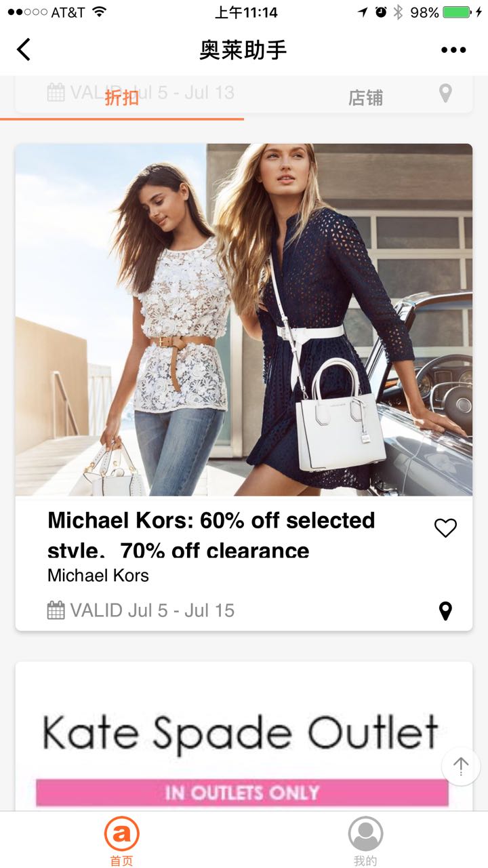
Task: Tap the gray location pin on top card
Action: coord(445,93)
